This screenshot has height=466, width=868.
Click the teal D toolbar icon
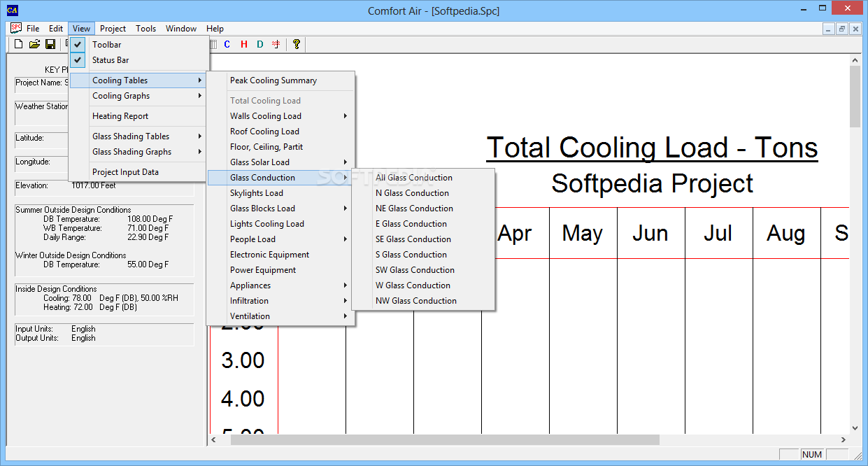(x=260, y=44)
